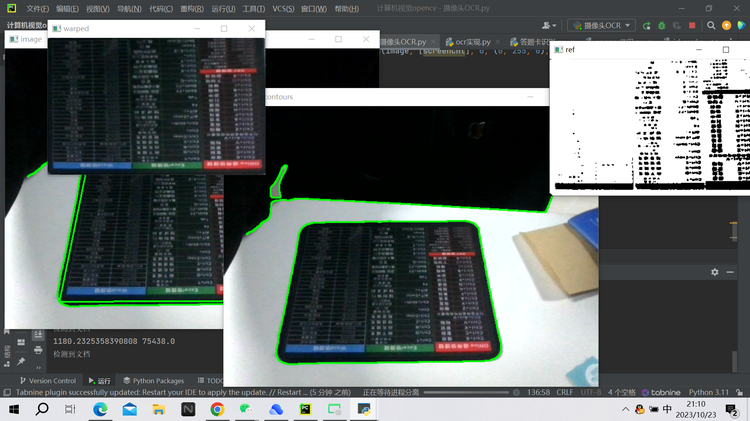Click the print icon in Run panel
Screen dimensions: 750x421
pos(38,350)
